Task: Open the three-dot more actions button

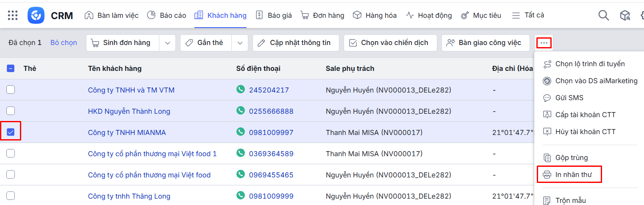Action: tap(544, 43)
